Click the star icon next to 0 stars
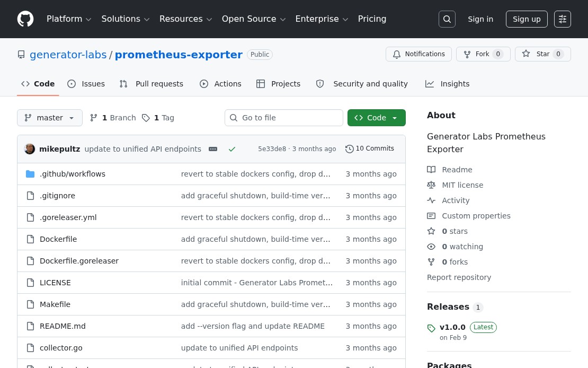The image size is (588, 368). point(431,231)
